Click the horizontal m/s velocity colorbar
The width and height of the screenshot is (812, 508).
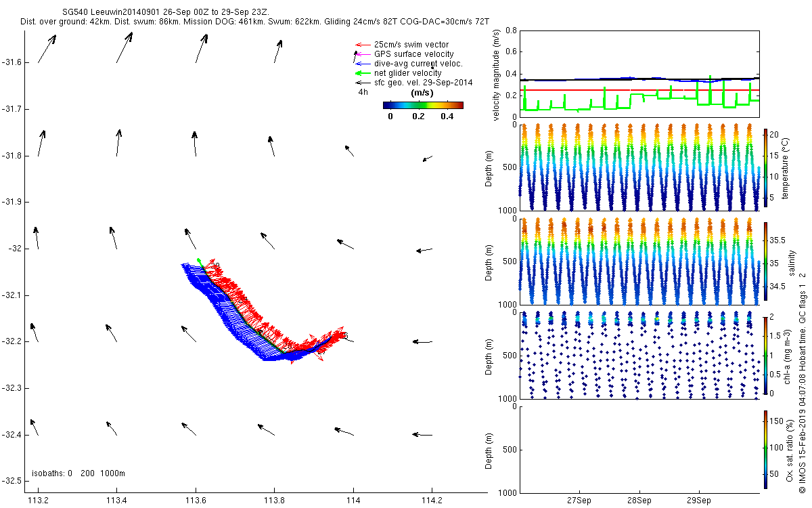[x=423, y=105]
